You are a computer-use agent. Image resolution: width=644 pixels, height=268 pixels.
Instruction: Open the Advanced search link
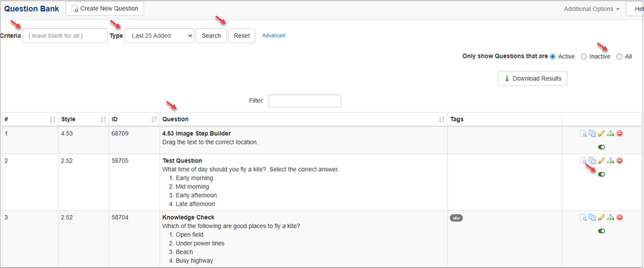(274, 36)
